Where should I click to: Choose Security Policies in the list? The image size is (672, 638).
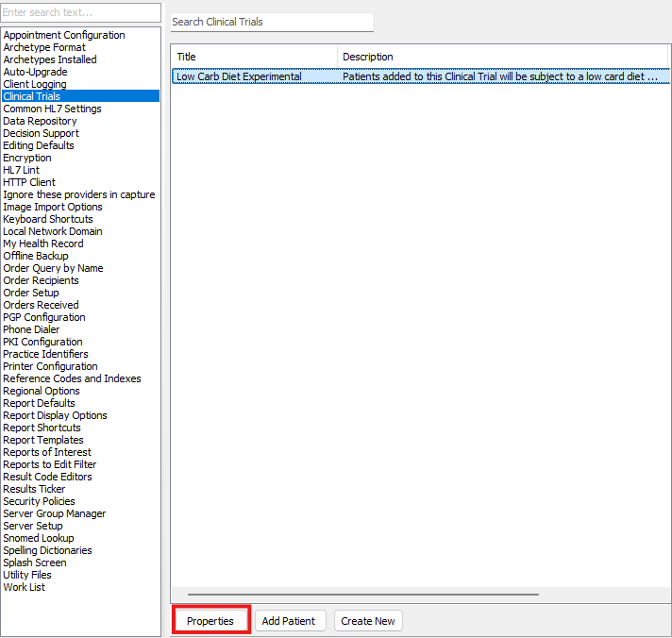[x=39, y=501]
